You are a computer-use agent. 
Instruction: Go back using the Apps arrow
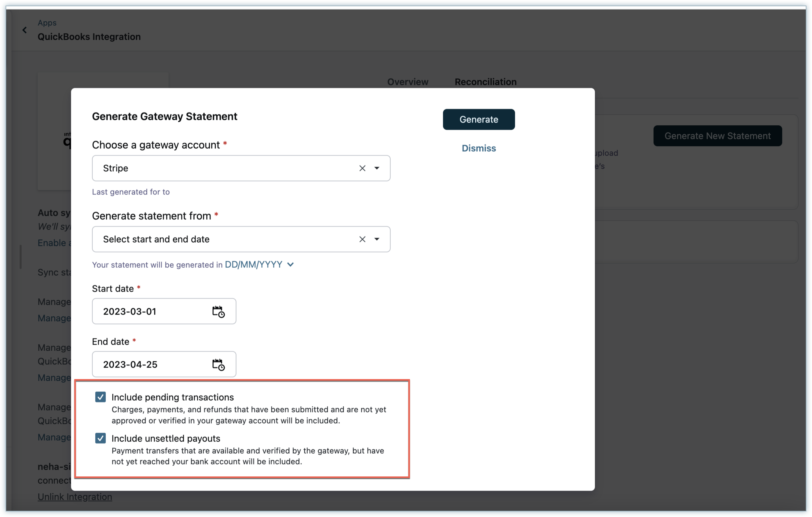point(25,30)
